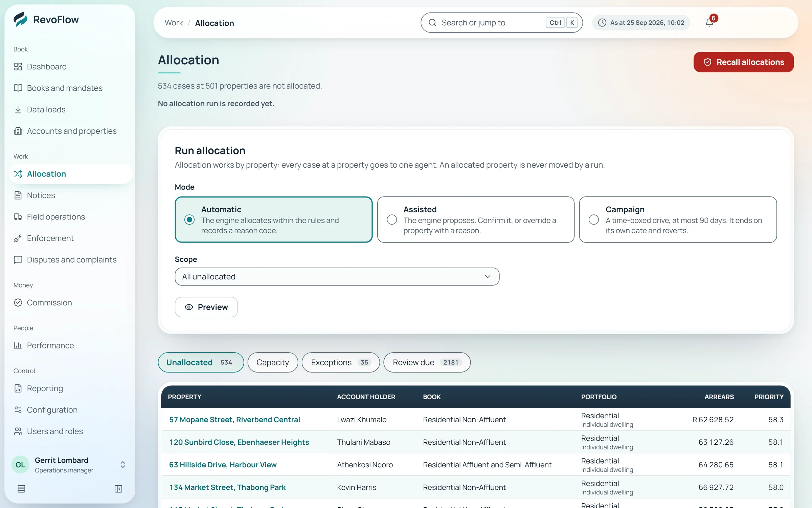Open the Dashboard sidebar icon
The image size is (812, 508).
tap(18, 67)
